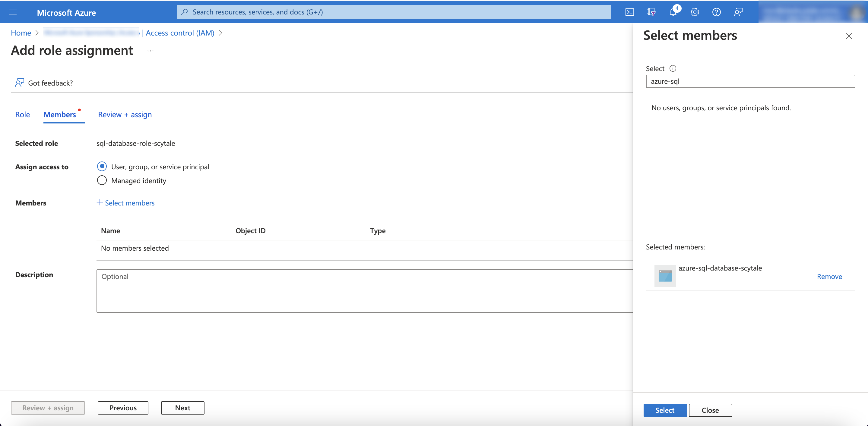868x426 pixels.
Task: Close the Select members panel
Action: (848, 36)
